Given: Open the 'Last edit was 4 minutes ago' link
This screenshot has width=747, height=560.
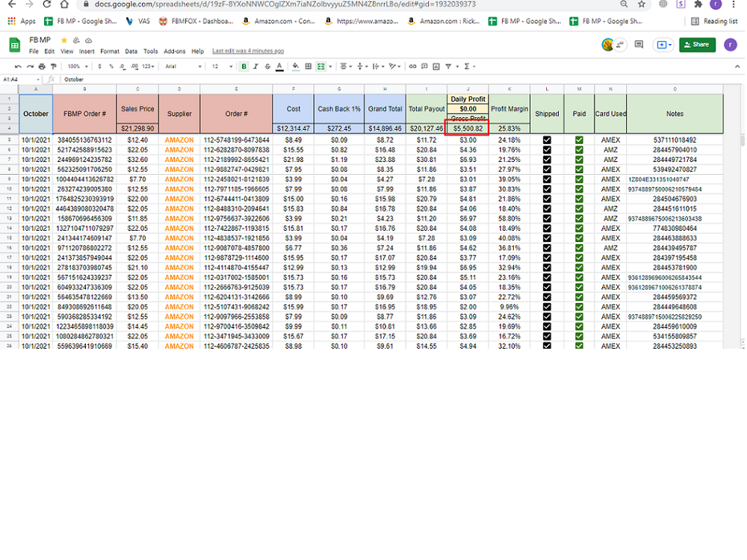Looking at the screenshot, I should pos(248,51).
